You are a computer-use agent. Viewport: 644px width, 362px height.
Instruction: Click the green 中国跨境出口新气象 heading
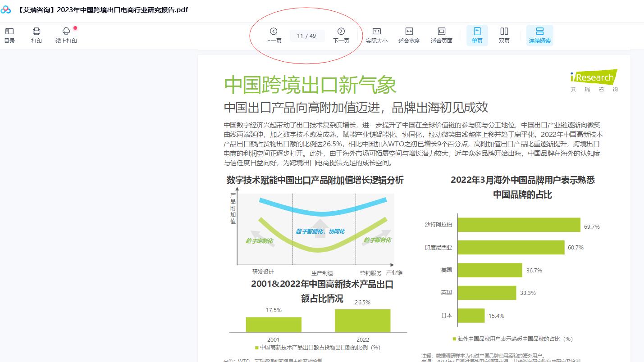[310, 85]
